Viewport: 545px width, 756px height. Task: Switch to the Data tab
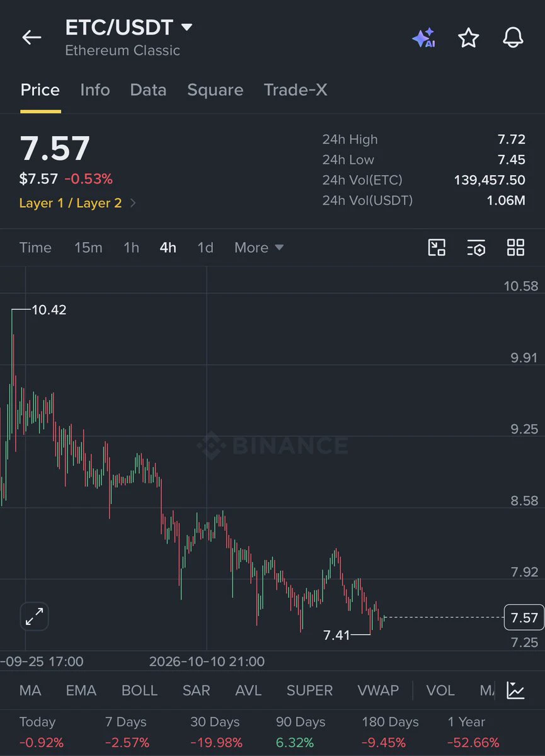coord(148,90)
